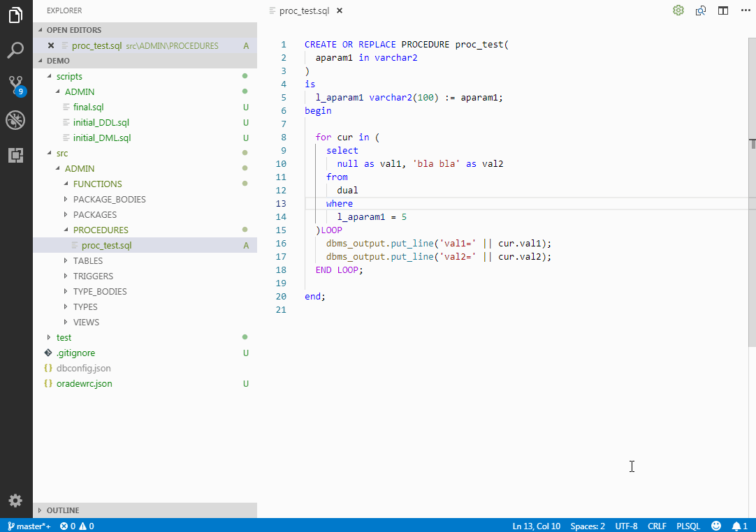Change indentation via Spaces: 2
Viewport: 756px width, 532px height.
[587, 526]
